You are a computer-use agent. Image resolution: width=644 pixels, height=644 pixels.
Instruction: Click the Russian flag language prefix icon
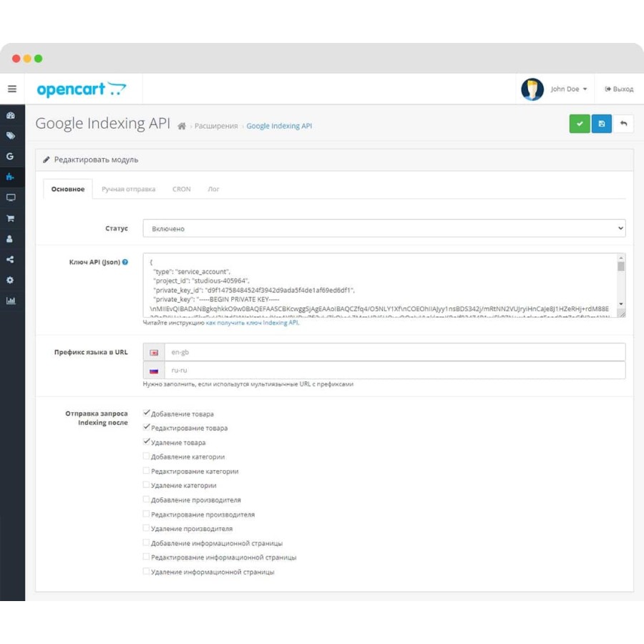(x=154, y=371)
